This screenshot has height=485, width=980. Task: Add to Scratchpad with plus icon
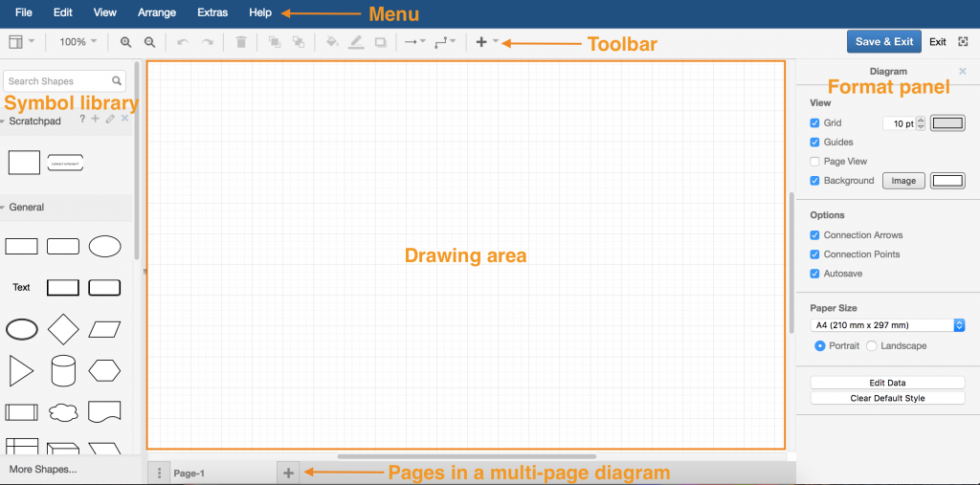coord(95,119)
